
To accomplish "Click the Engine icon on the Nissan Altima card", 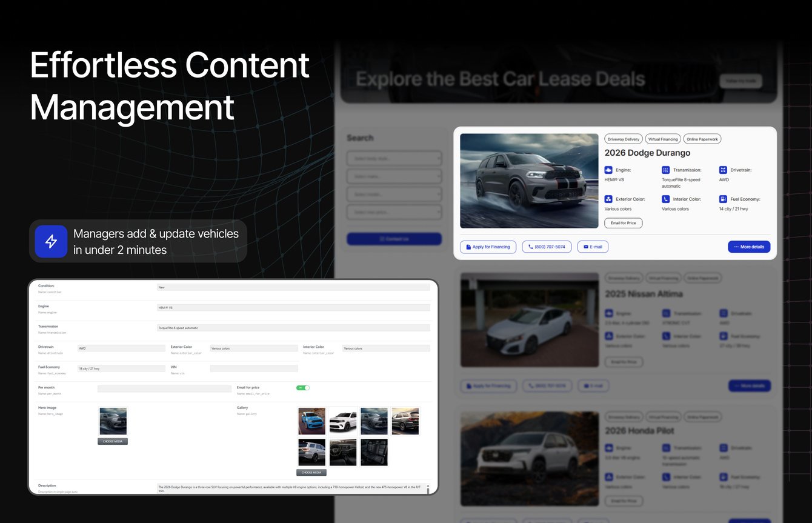I will point(608,313).
